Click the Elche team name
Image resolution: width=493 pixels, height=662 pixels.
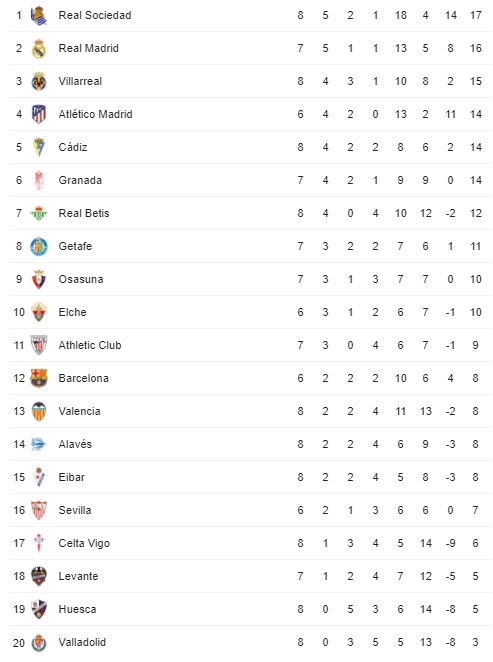tap(73, 312)
